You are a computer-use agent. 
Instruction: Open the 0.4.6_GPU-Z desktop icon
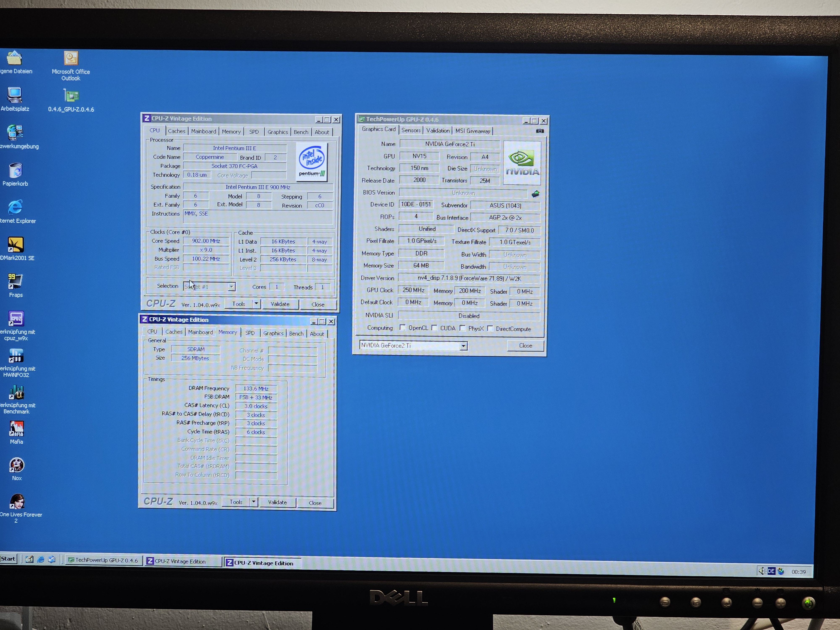point(71,96)
